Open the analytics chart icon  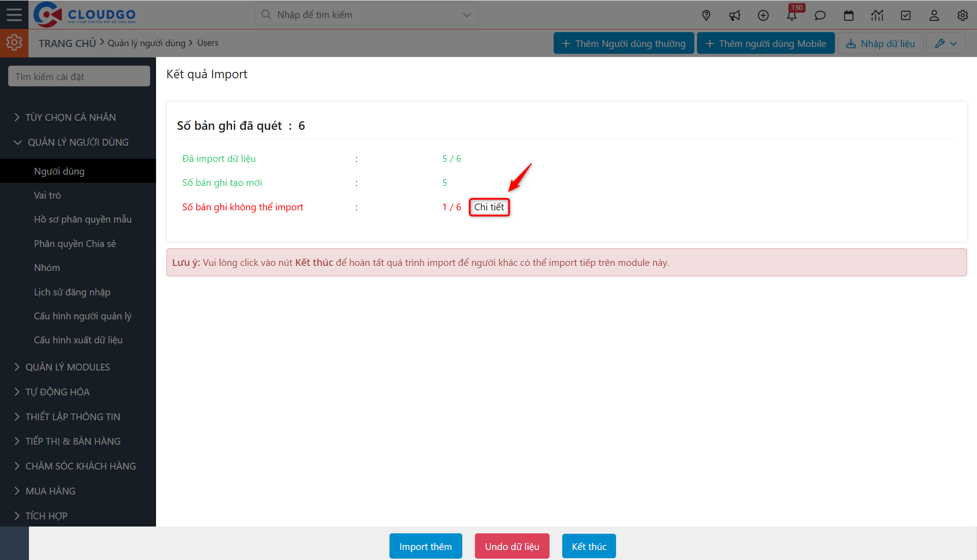[x=877, y=15]
